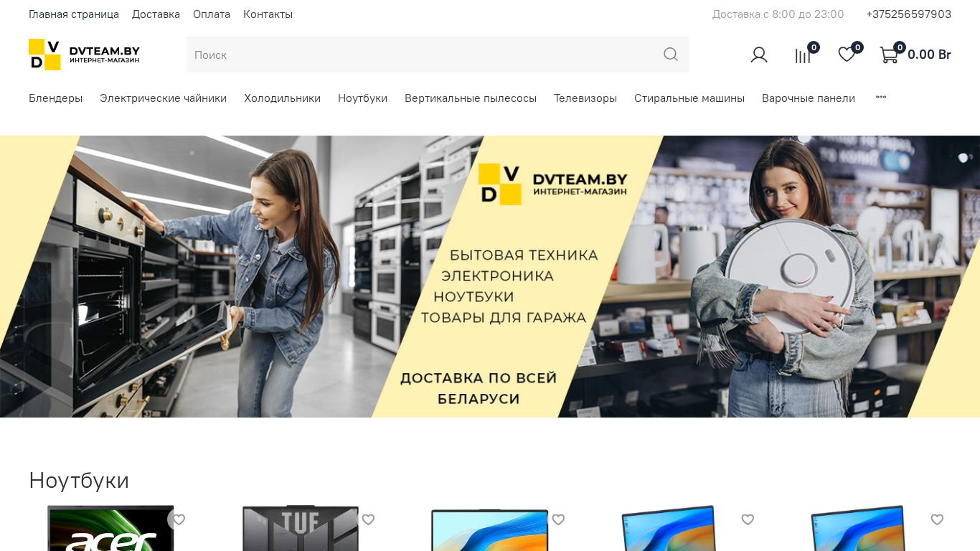
Task: Click the DVTEAM.BY logo in header
Action: point(85,55)
